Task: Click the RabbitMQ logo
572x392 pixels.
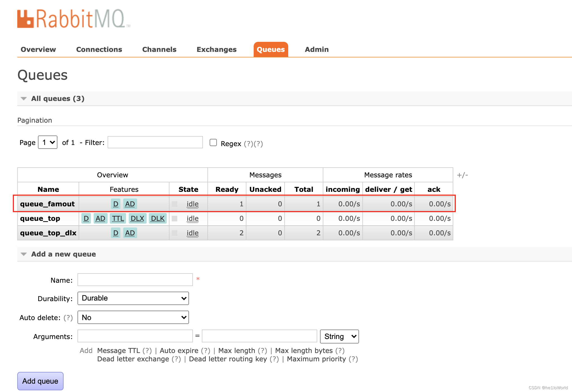Action: tap(74, 19)
